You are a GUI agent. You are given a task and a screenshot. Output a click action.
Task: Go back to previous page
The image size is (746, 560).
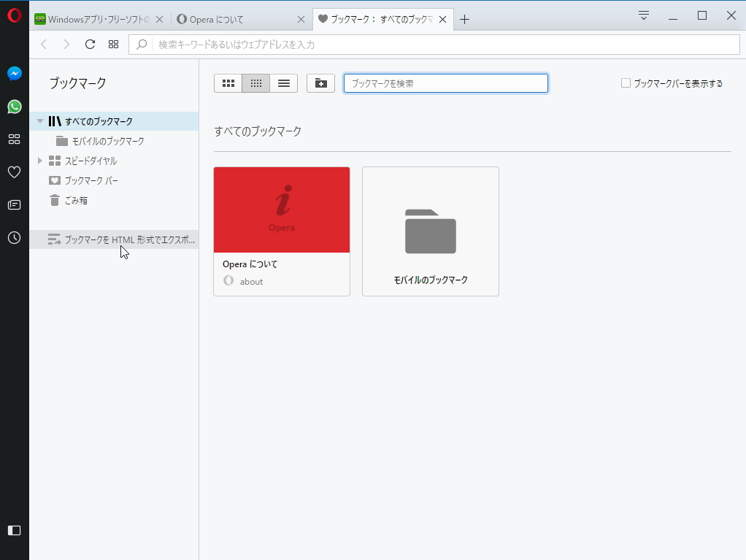[x=44, y=45]
